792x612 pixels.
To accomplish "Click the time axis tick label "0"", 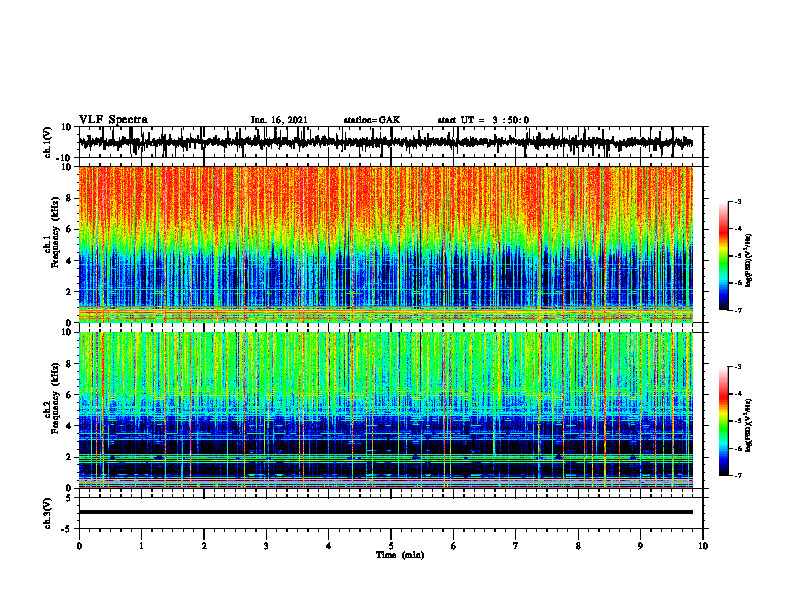I will point(79,546).
